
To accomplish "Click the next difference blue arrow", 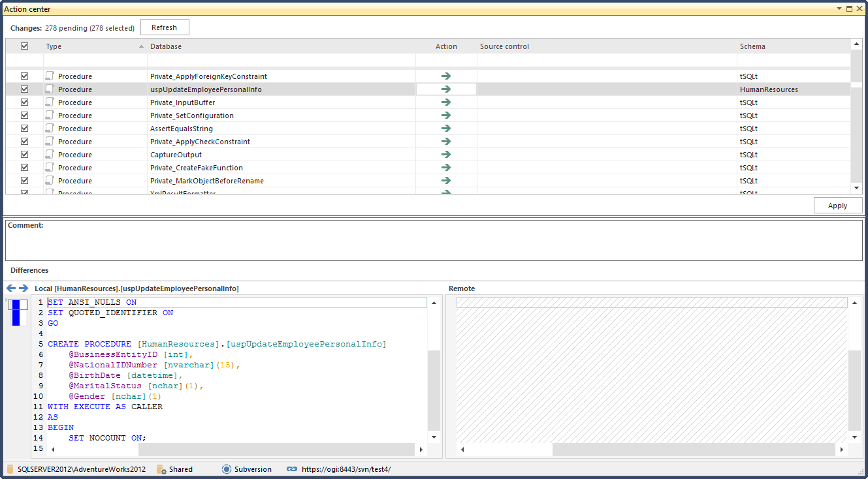I will 24,288.
